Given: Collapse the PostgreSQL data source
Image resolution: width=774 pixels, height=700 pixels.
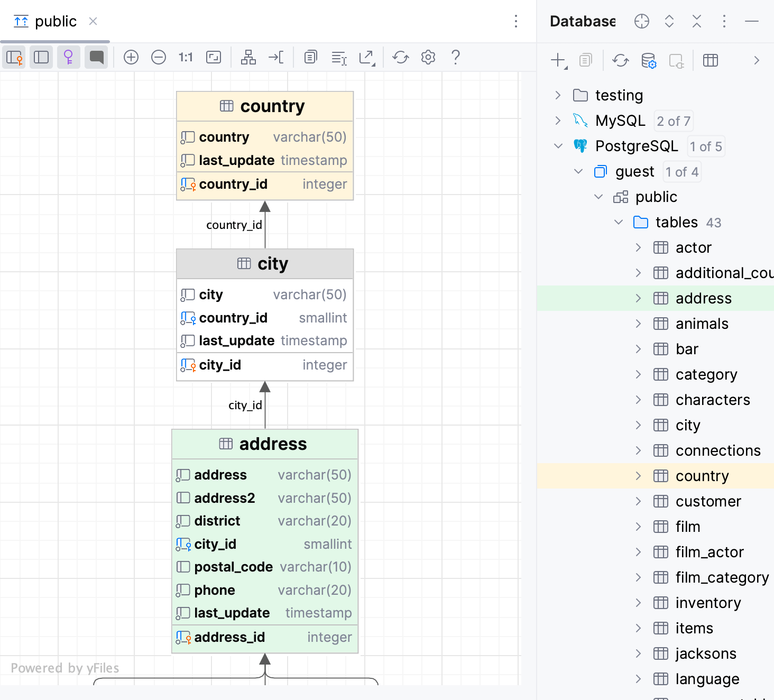Looking at the screenshot, I should pyautogui.click(x=558, y=146).
